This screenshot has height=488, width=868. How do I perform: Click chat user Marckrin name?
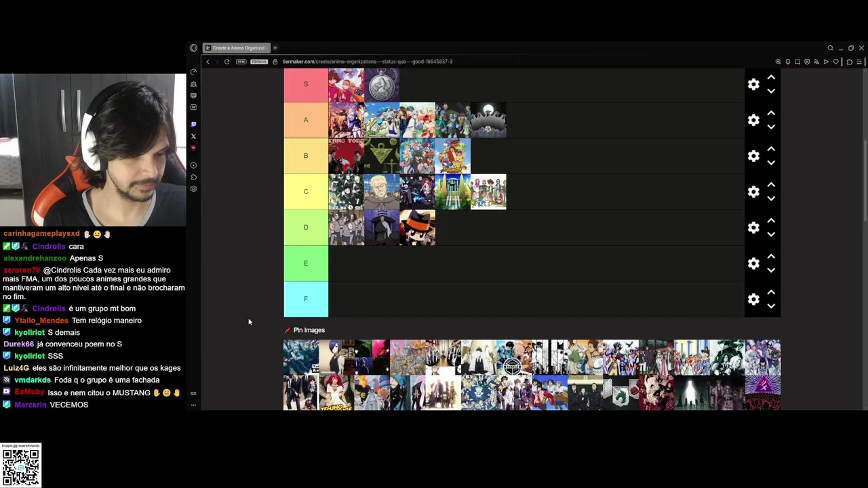[x=31, y=405]
